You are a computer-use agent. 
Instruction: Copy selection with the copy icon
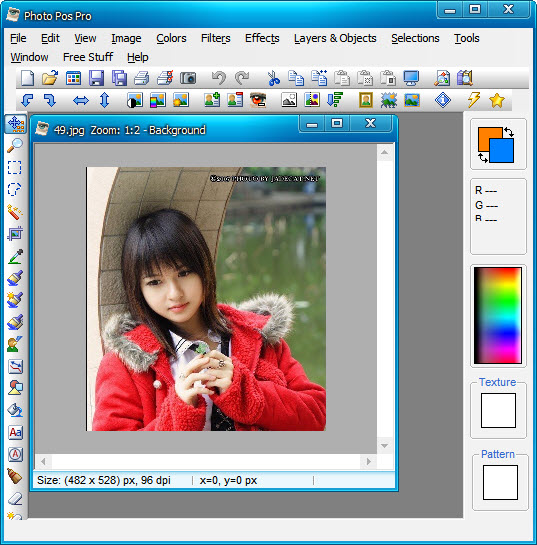(296, 78)
